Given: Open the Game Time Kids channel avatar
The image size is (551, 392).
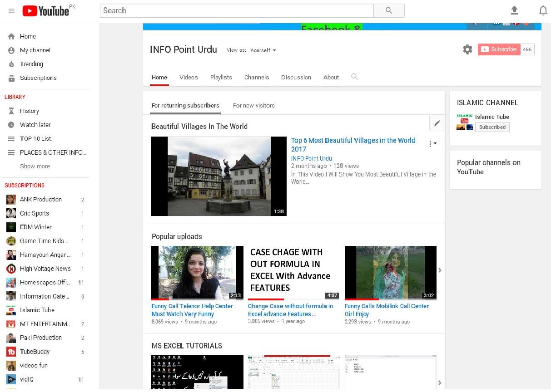Looking at the screenshot, I should [x=11, y=241].
